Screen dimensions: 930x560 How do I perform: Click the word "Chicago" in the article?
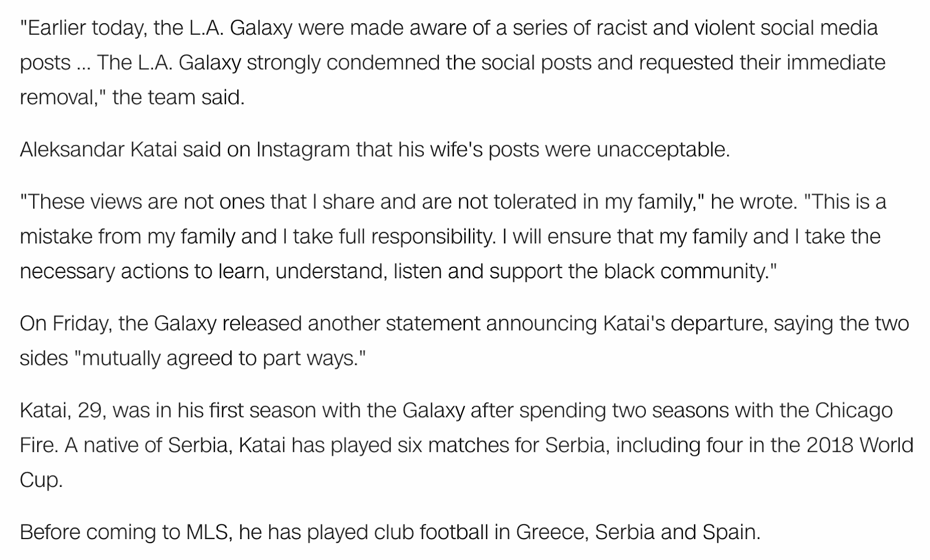pos(853,410)
